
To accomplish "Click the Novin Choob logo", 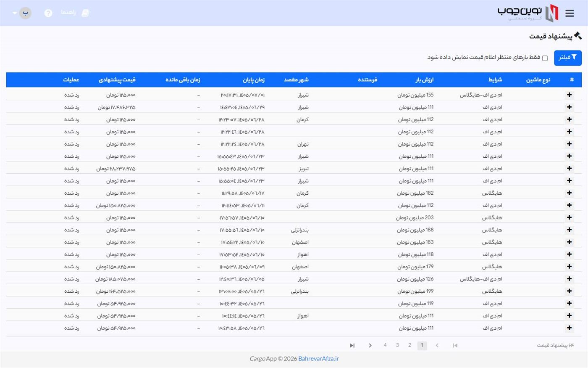I will click(528, 13).
